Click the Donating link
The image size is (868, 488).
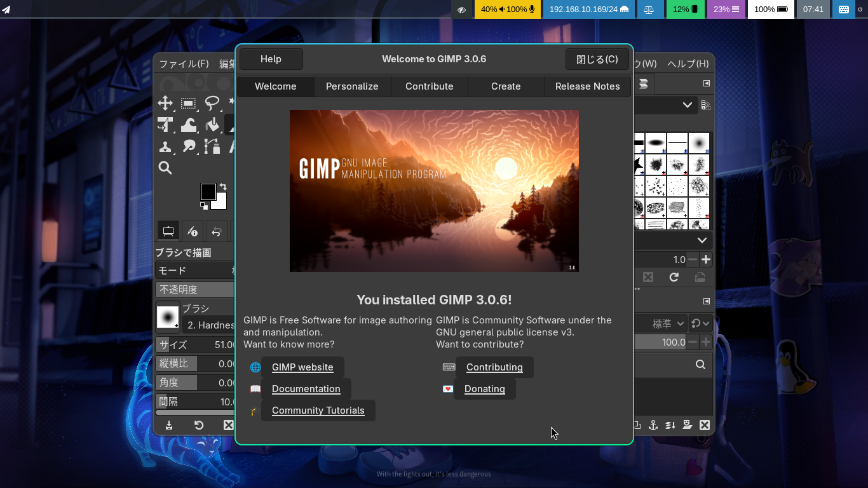click(x=485, y=389)
